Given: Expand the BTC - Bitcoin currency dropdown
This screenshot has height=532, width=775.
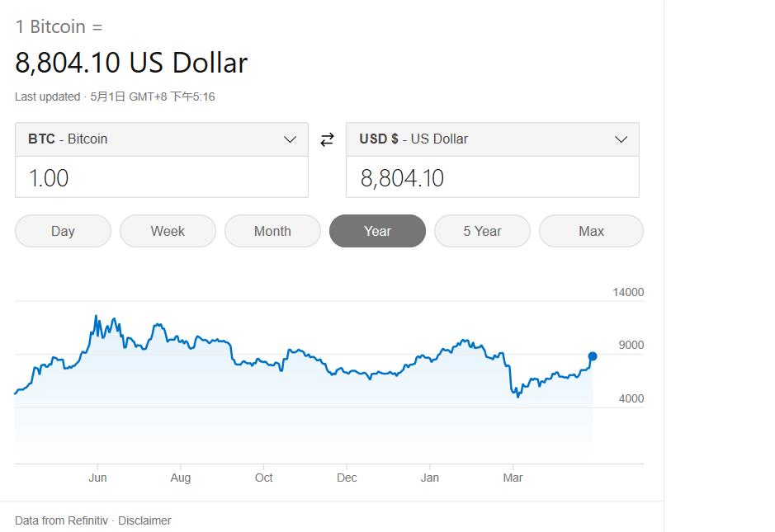Looking at the screenshot, I should pos(162,139).
